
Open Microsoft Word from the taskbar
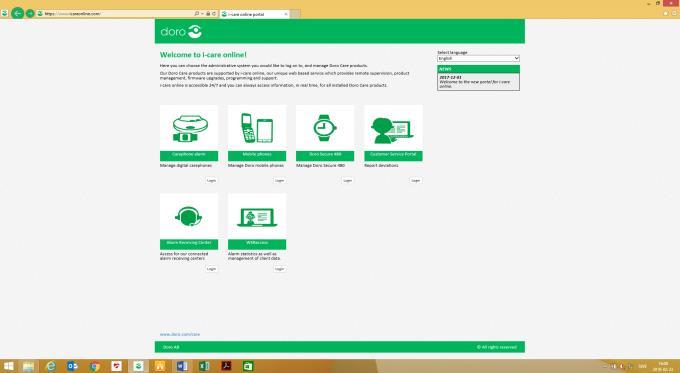point(182,366)
